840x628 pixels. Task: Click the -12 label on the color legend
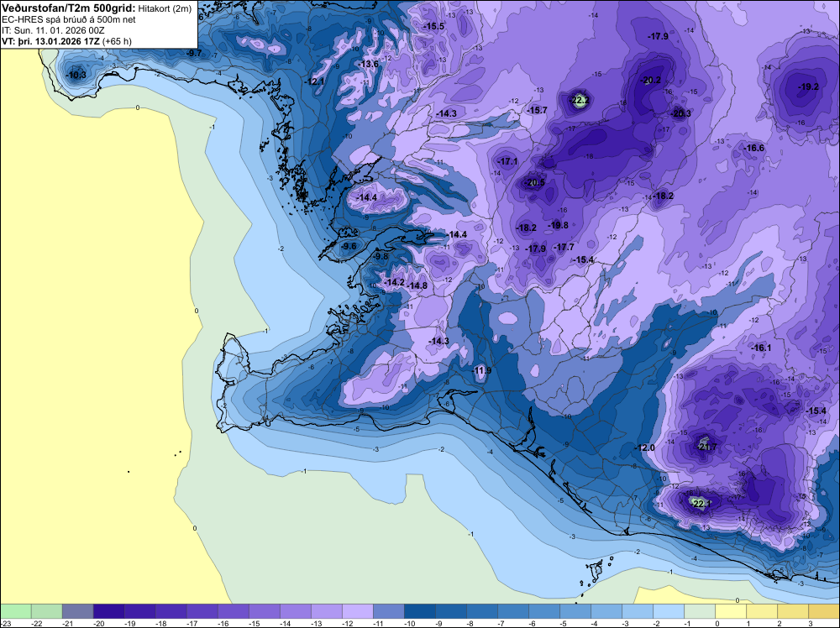tap(347, 623)
